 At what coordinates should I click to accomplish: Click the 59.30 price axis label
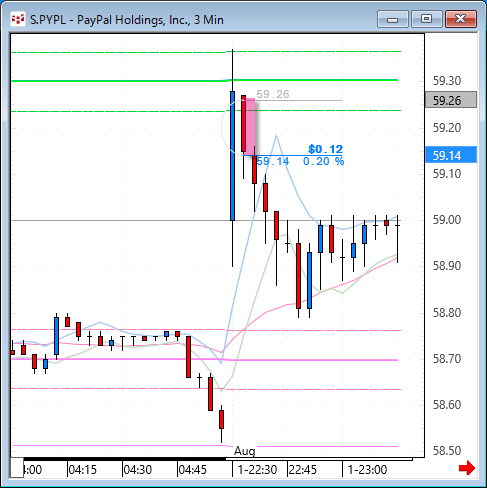447,81
